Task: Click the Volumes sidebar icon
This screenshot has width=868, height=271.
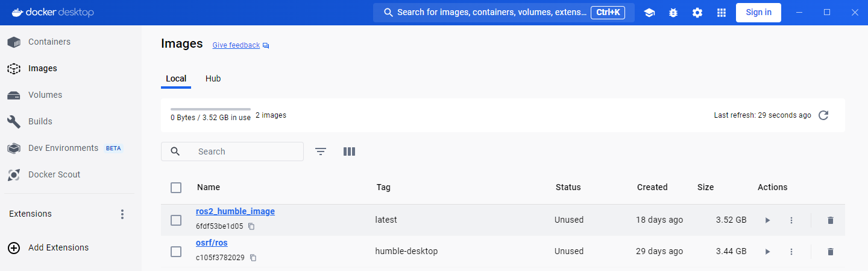Action: [x=14, y=95]
